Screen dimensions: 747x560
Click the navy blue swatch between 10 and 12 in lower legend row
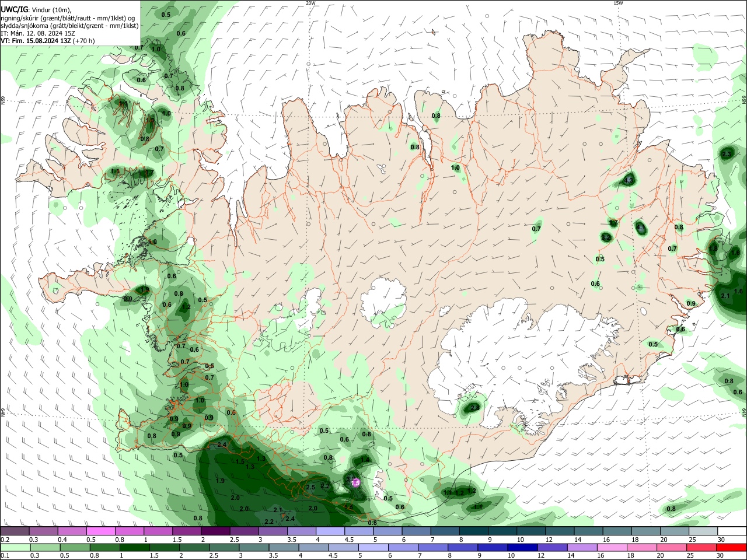click(x=522, y=547)
